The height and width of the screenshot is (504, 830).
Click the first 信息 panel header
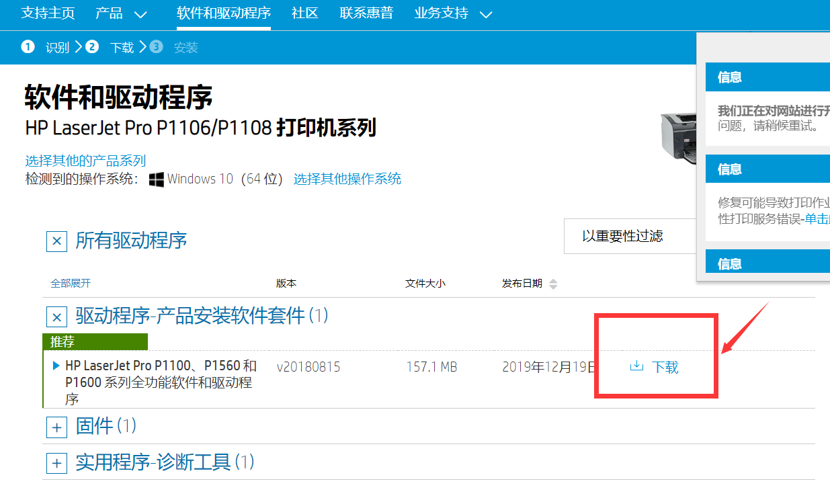(x=767, y=77)
